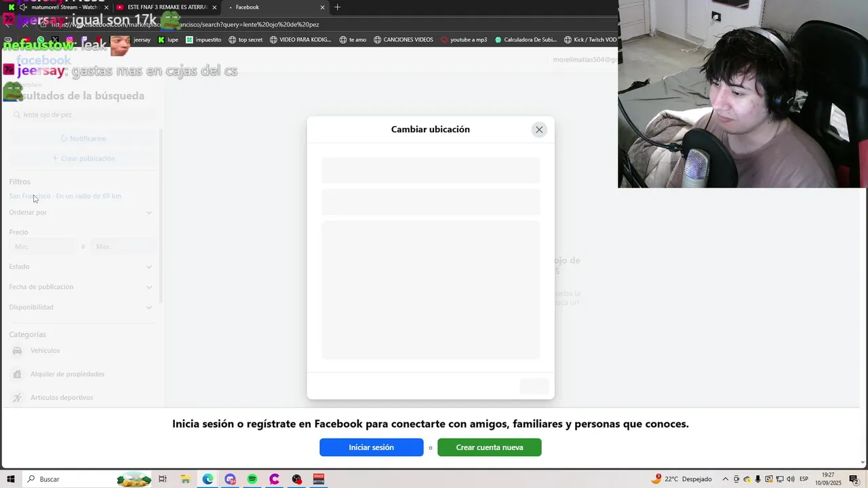Click the minimum price field
The height and width of the screenshot is (488, 868).
(42, 247)
